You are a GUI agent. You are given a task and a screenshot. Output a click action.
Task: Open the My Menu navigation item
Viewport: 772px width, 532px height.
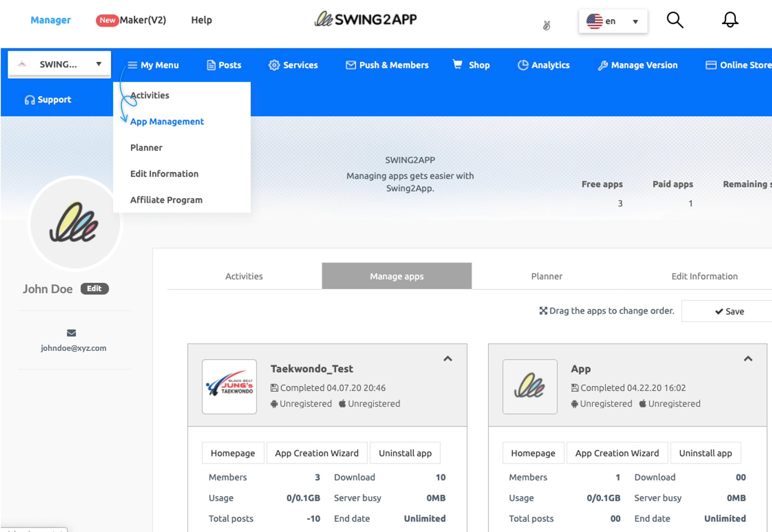[153, 65]
